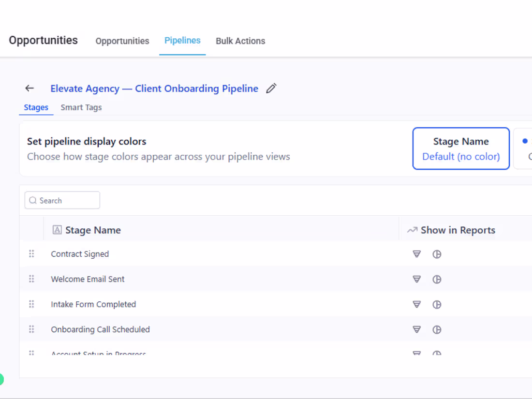Select the Pipelines tab
The width and height of the screenshot is (532, 399).
tap(182, 40)
